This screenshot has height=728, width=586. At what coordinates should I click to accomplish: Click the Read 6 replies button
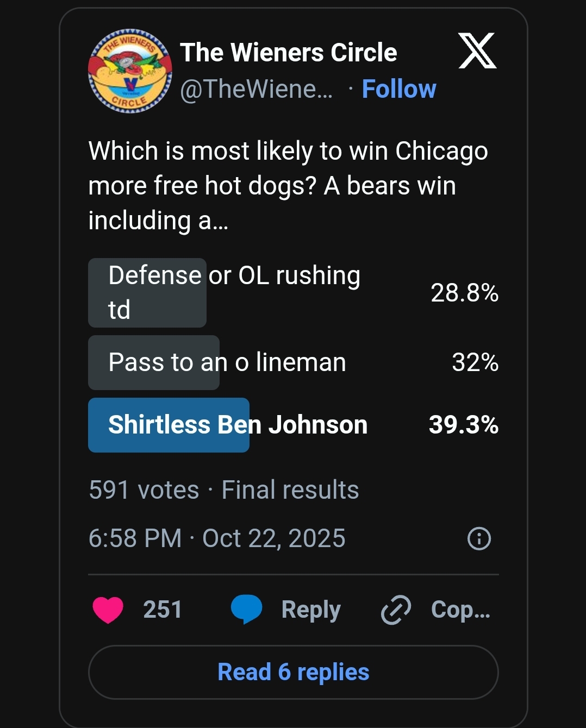[x=294, y=672]
